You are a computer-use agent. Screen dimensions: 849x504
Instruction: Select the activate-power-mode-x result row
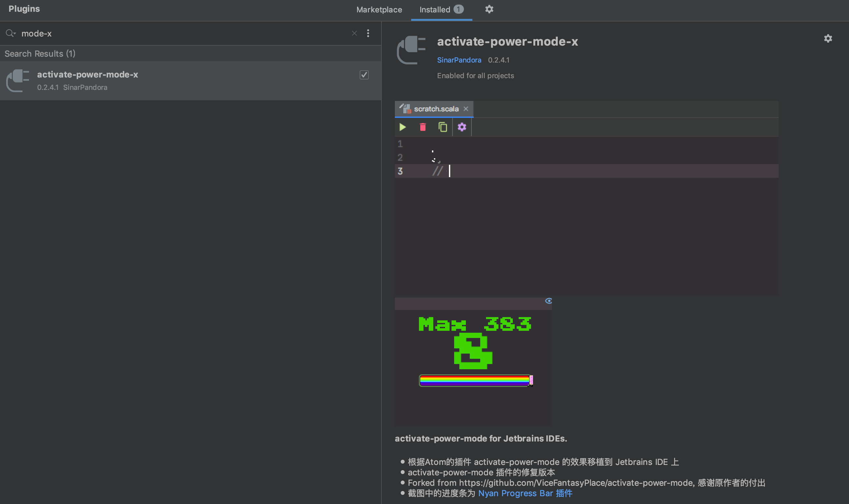pos(190,80)
